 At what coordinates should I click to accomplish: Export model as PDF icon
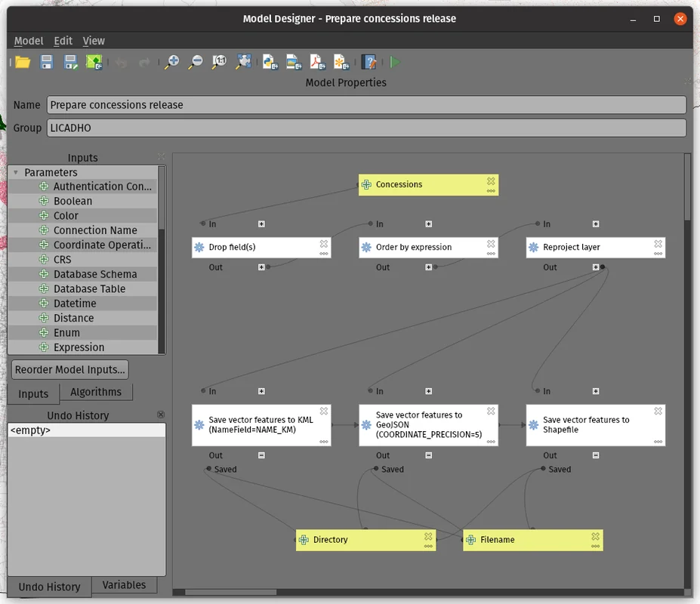pos(317,62)
